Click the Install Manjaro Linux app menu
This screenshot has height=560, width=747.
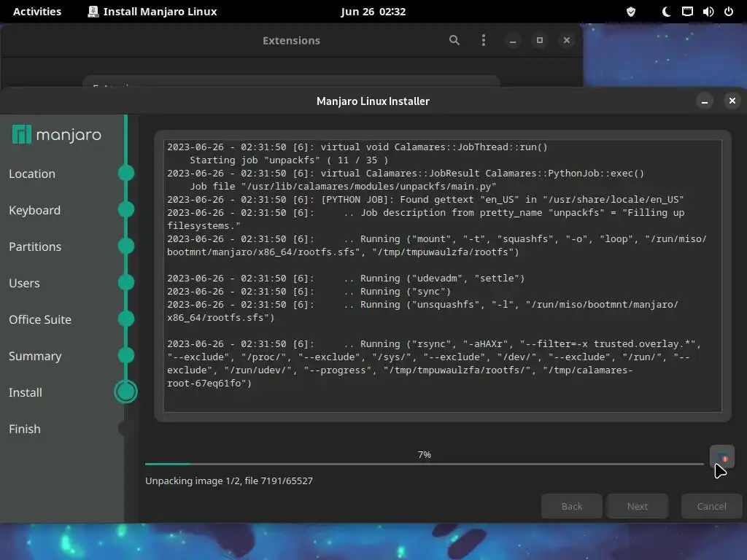point(152,12)
